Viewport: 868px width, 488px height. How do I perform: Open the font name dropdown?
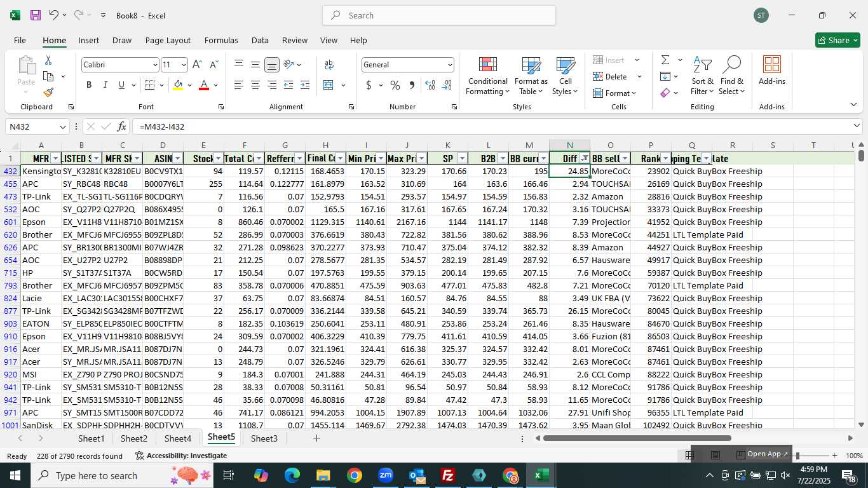(154, 65)
